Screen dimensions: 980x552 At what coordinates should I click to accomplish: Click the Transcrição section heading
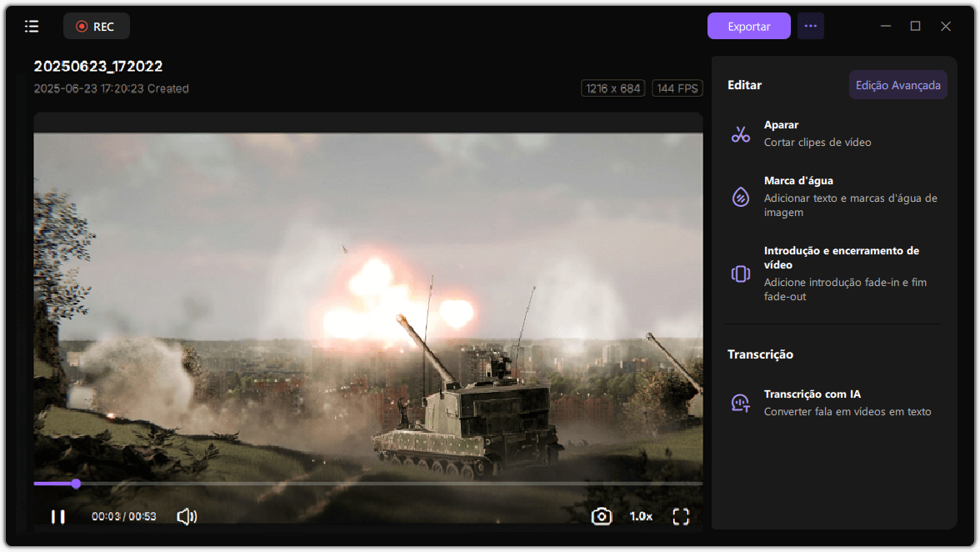(x=760, y=354)
